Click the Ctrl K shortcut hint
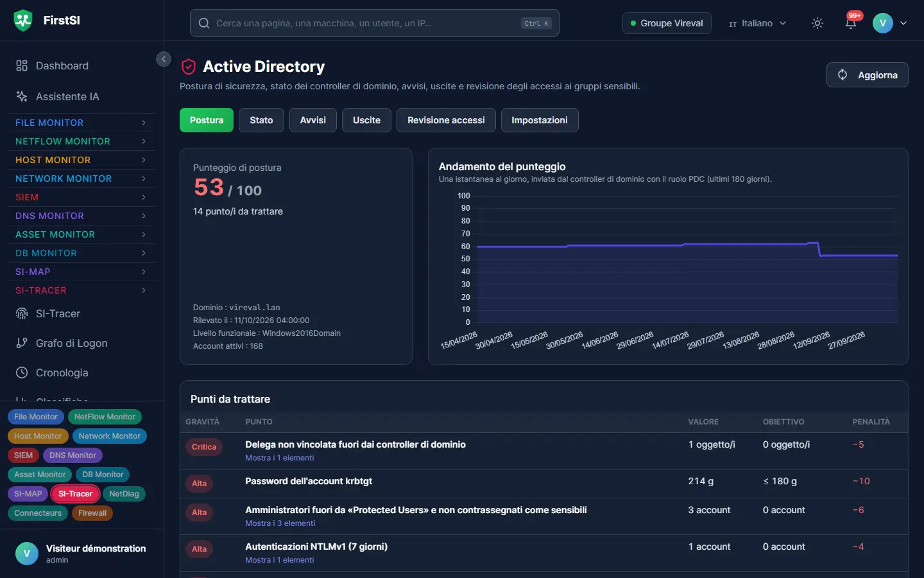 click(536, 23)
